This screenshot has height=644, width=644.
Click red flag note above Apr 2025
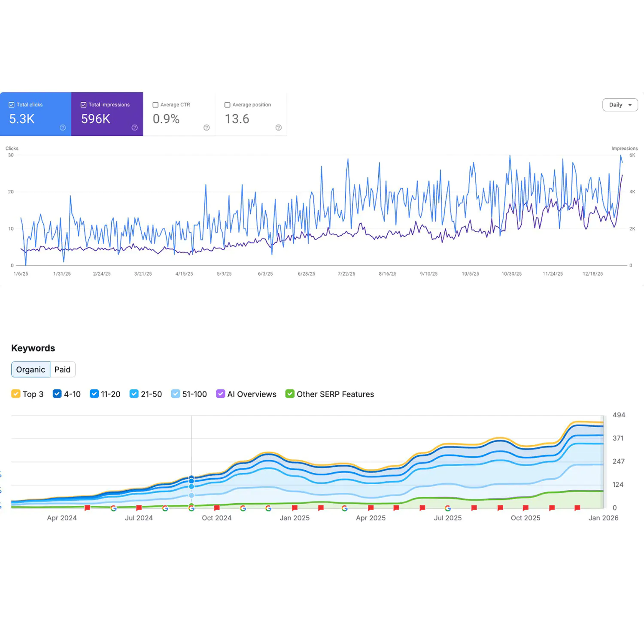[x=371, y=508]
